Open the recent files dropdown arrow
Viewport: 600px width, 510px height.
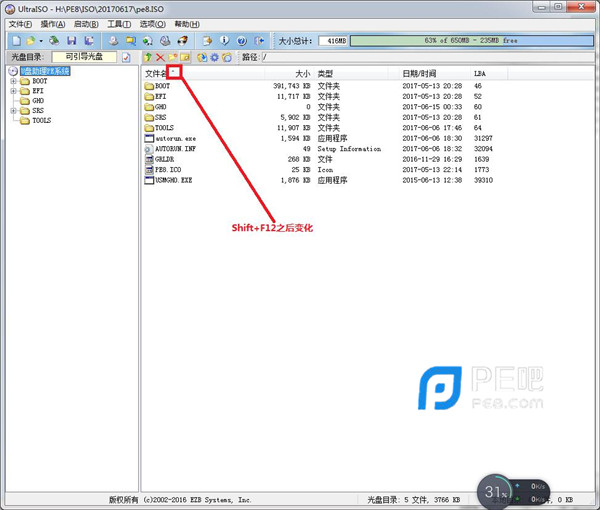coord(41,41)
